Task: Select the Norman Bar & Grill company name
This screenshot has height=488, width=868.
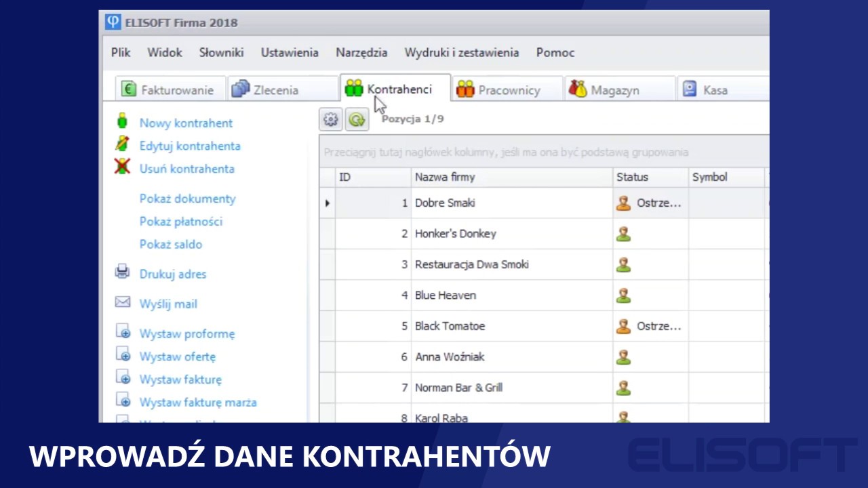Action: pyautogui.click(x=458, y=388)
